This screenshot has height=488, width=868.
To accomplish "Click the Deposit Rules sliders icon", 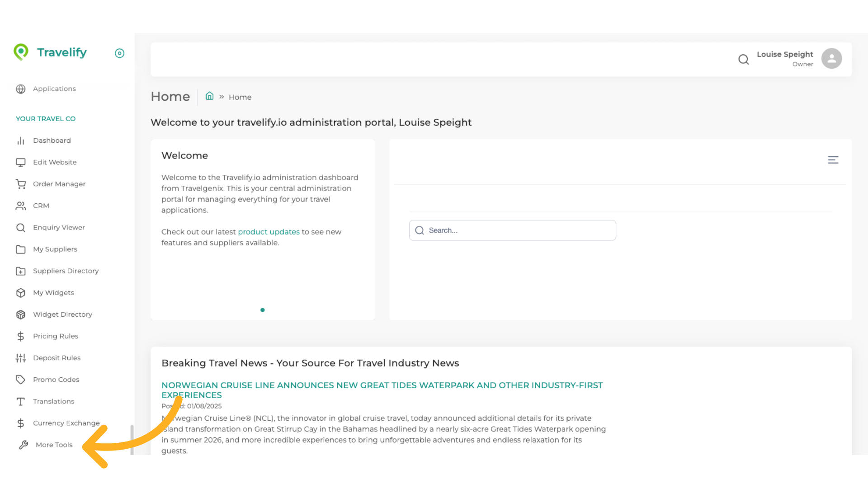I will [21, 358].
